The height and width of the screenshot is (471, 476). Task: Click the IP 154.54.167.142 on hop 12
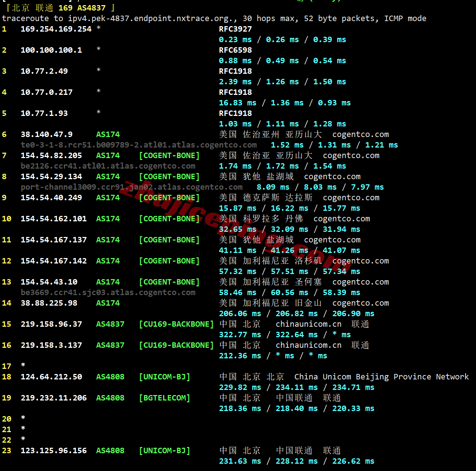(54, 261)
